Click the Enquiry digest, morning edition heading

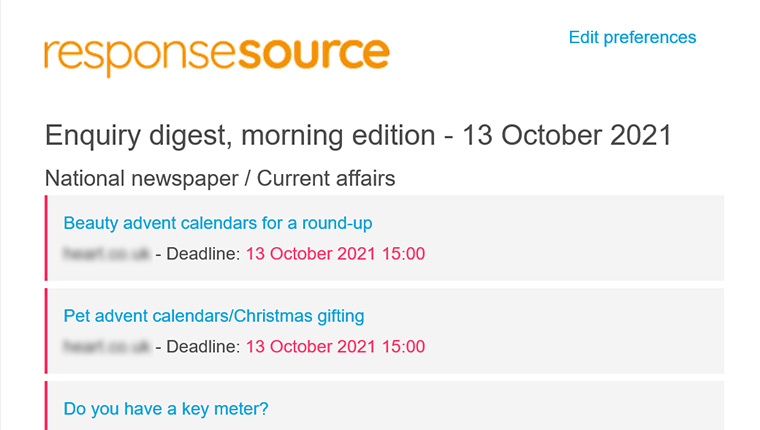click(358, 135)
